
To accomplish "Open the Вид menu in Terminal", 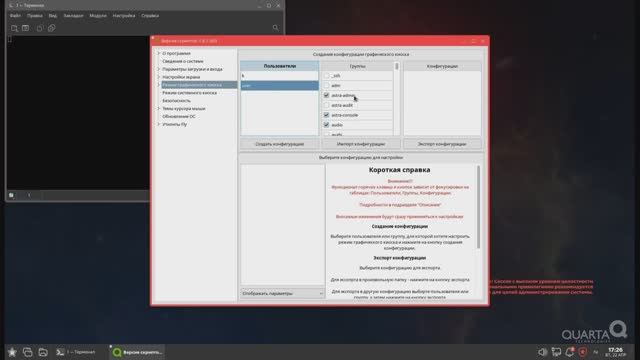I will click(53, 16).
